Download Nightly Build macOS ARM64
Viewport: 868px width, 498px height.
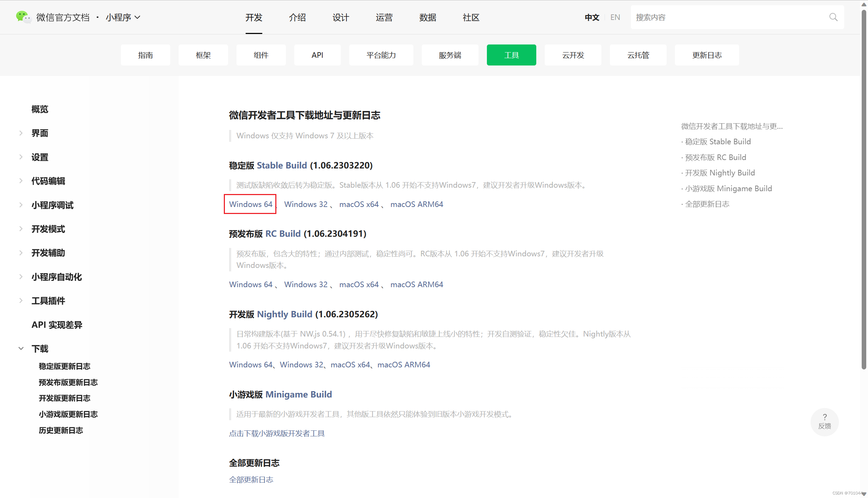click(x=404, y=365)
